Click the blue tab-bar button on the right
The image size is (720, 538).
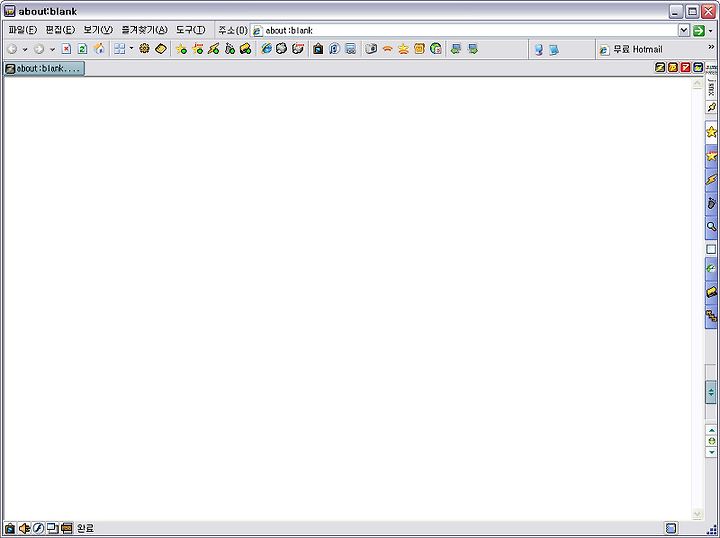[x=698, y=67]
